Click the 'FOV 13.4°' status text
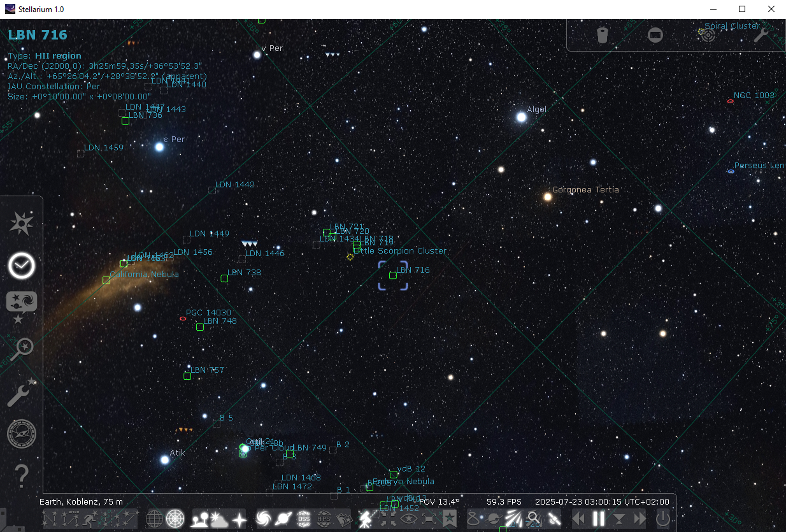Screen dimensions: 786x532 coord(439,502)
